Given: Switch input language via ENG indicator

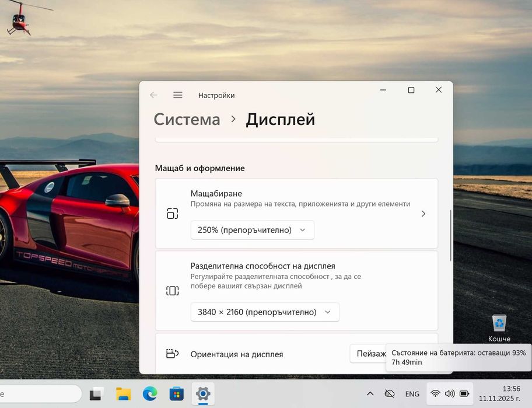Looking at the screenshot, I should tap(412, 394).
